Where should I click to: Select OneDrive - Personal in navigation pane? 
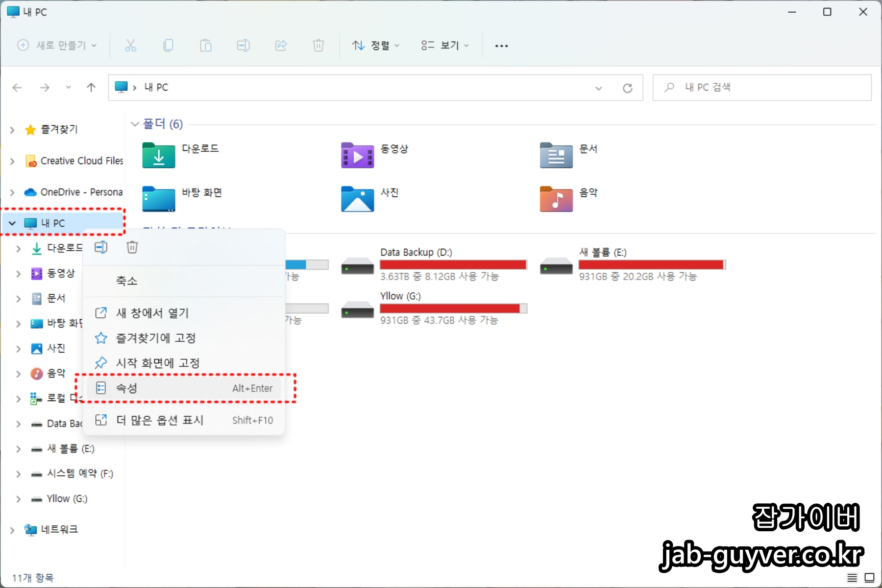click(73, 192)
